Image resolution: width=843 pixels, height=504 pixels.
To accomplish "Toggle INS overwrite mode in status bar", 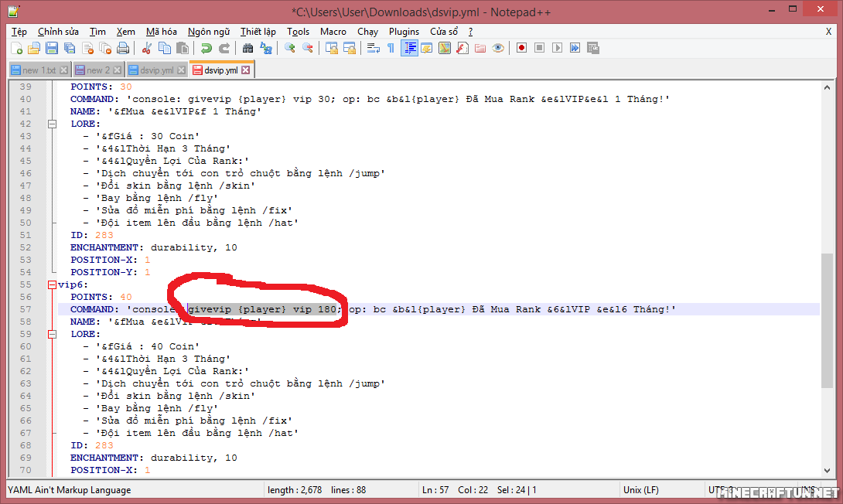I will [809, 490].
